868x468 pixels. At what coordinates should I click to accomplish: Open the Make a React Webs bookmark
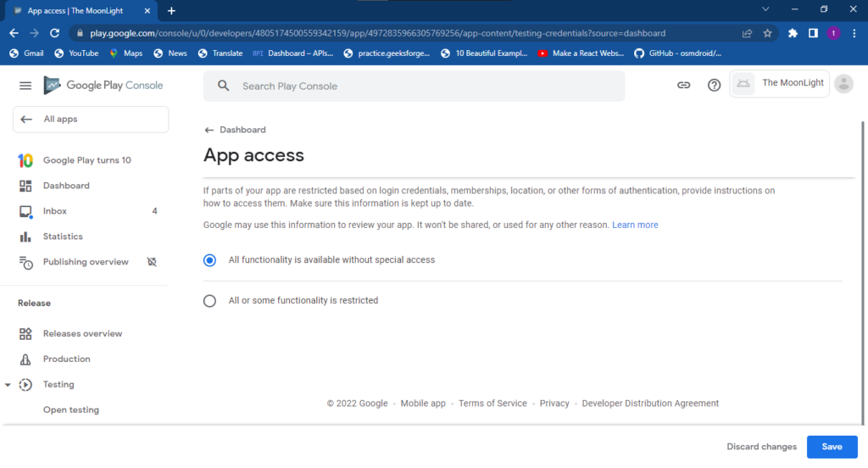click(x=581, y=53)
